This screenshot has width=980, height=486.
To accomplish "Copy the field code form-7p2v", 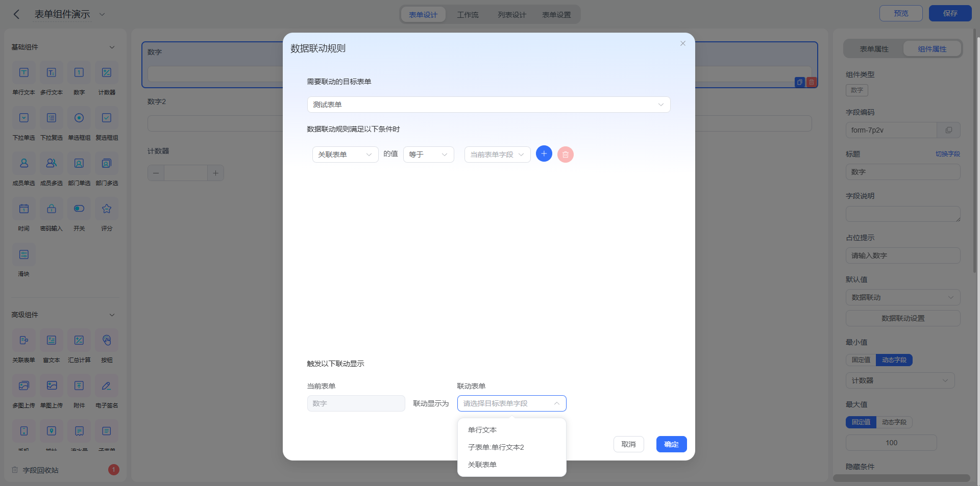I will pos(948,130).
